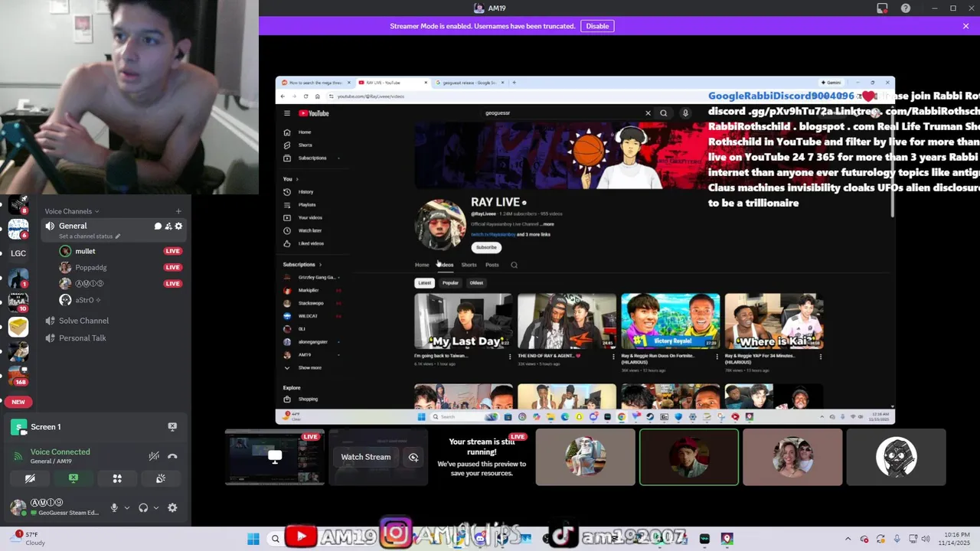The width and height of the screenshot is (980, 551).
Task: Mute the Discord microphone
Action: pos(114,507)
